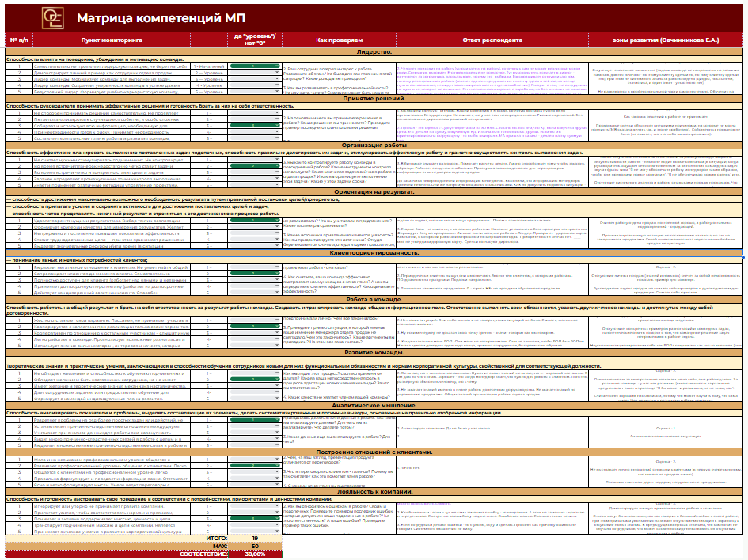Image resolution: width=748 pixels, height=560 pixels.
Task: Open level 1 dropdown under Принятие решений
Action: pos(255,113)
